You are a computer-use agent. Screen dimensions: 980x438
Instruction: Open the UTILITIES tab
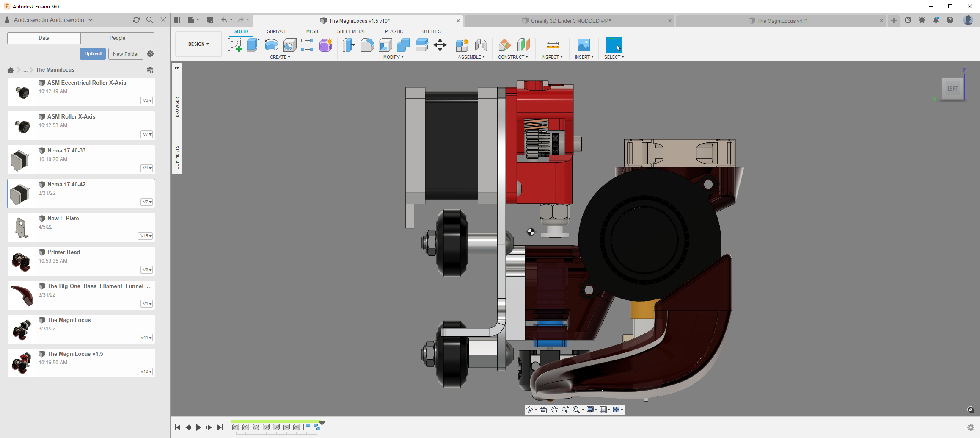(432, 31)
